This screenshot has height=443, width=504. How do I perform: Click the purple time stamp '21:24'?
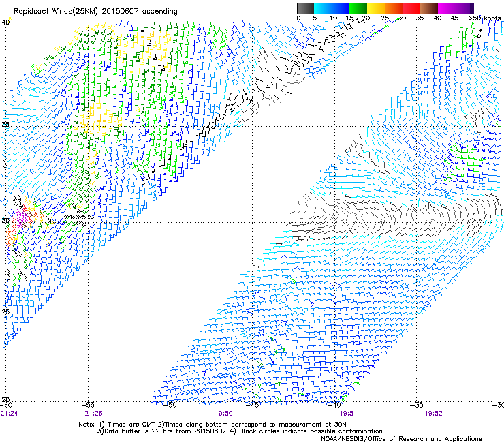point(10,414)
